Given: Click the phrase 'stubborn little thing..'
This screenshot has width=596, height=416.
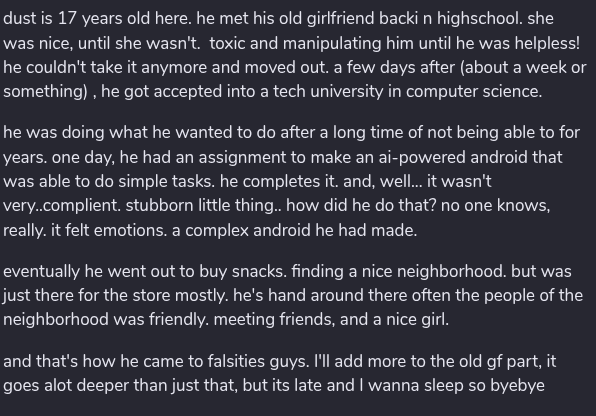Looking at the screenshot, I should 204,206.
